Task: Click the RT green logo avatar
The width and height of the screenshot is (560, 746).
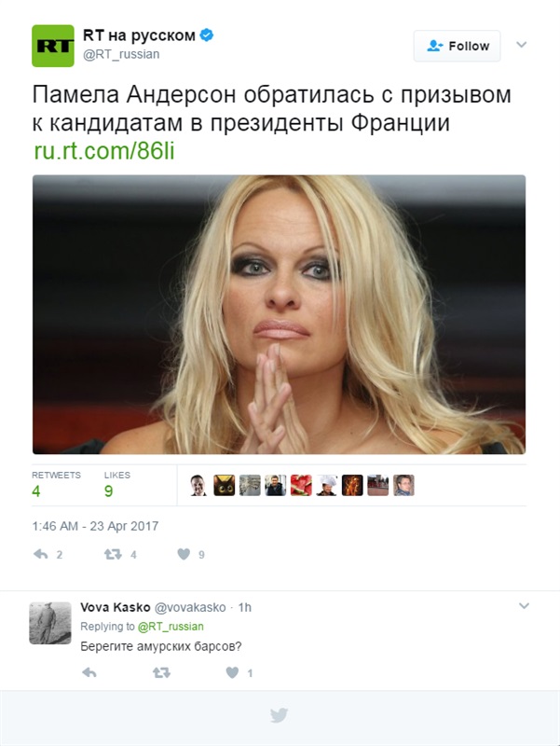Action: pyautogui.click(x=53, y=46)
